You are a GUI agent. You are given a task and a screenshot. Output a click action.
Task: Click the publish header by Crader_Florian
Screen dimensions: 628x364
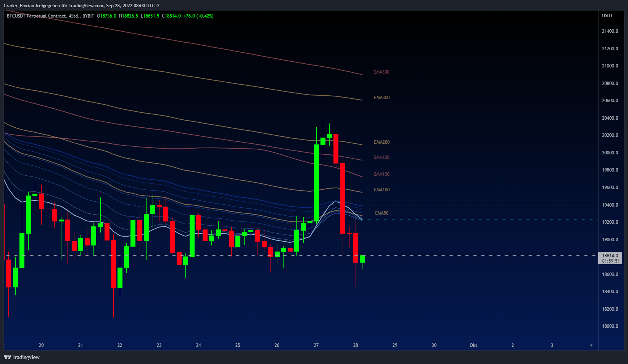[x=82, y=6]
